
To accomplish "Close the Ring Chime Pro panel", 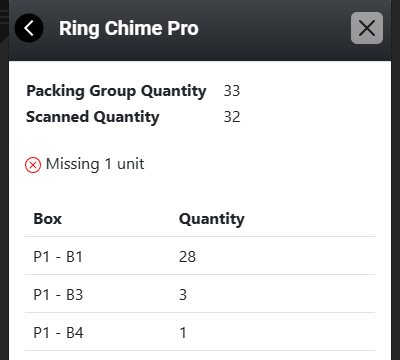I will coord(367,28).
